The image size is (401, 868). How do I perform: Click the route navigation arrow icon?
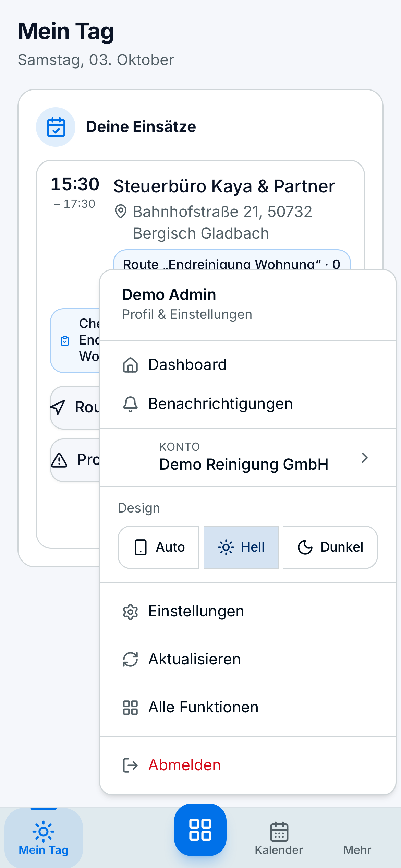tap(58, 407)
